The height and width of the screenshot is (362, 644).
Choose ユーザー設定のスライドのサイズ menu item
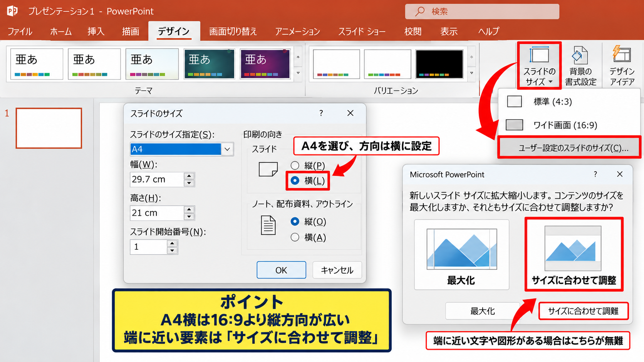coord(569,148)
